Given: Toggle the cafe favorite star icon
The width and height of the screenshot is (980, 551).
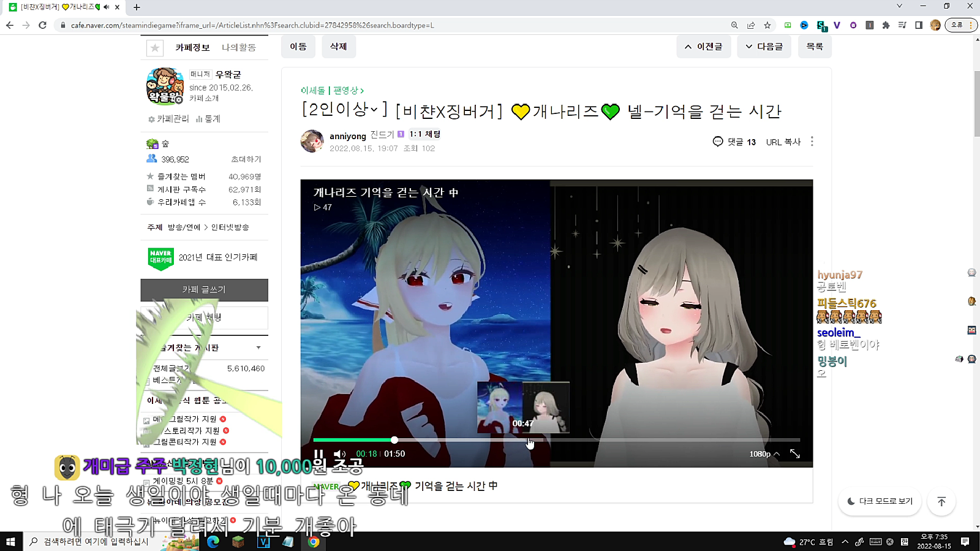Looking at the screenshot, I should (155, 47).
